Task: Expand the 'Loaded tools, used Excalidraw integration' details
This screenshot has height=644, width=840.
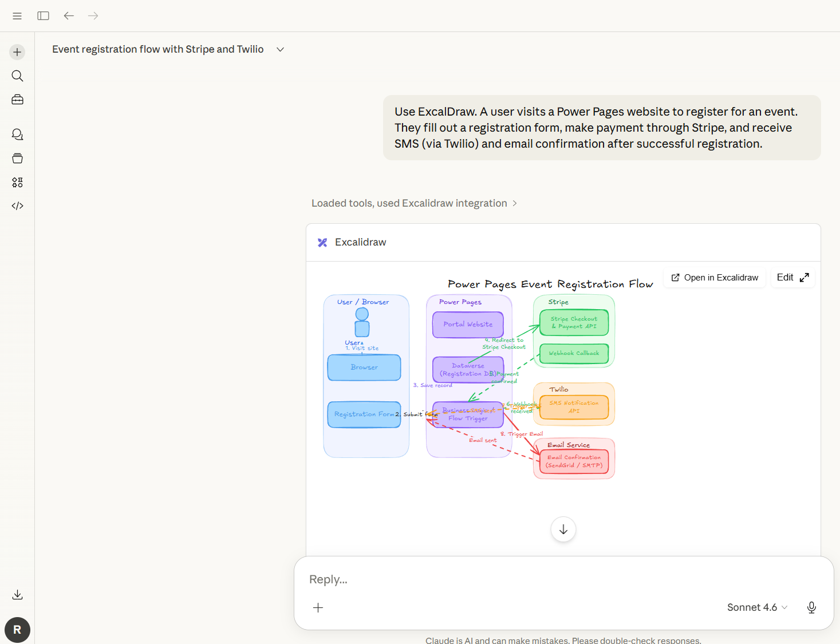Action: coord(414,203)
